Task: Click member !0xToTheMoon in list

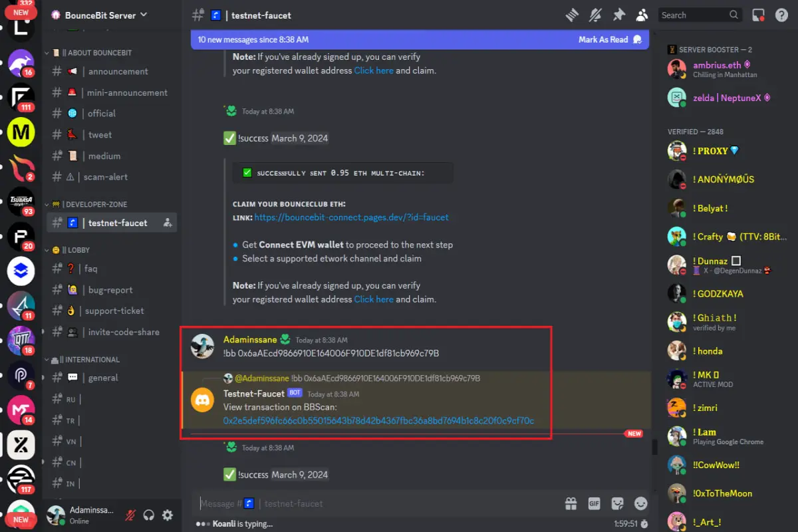Action: click(x=729, y=493)
